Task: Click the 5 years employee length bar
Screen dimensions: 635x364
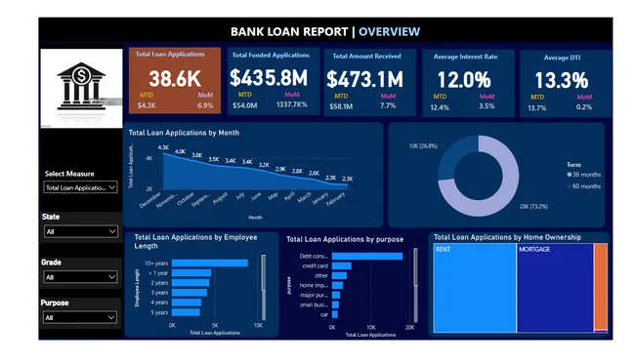Action: click(186, 312)
